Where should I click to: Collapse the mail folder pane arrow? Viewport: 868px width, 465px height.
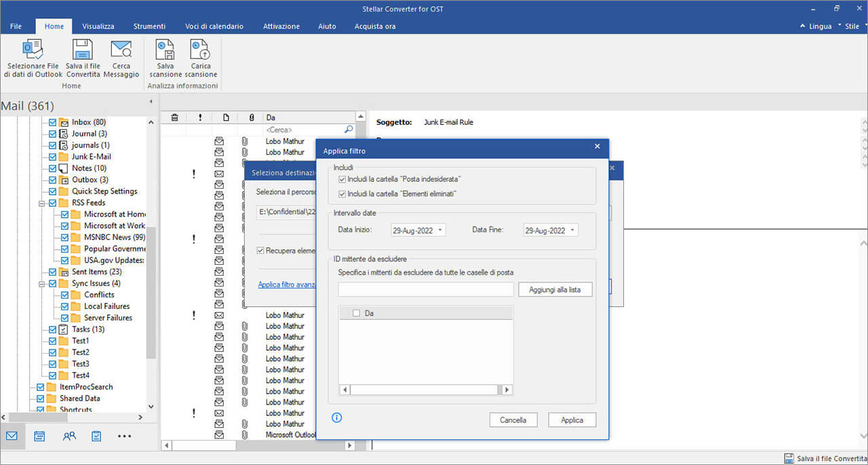(x=151, y=102)
